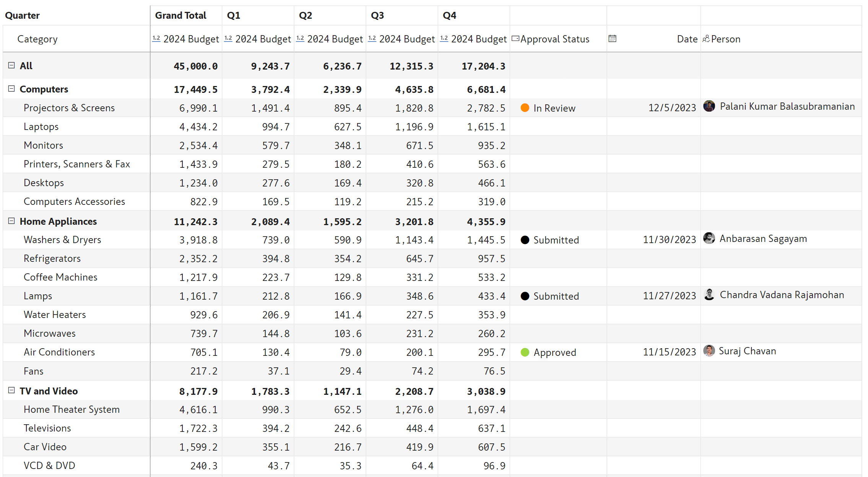Click the date 11/15/2023
Image resolution: width=868 pixels, height=477 pixels.
[670, 352]
